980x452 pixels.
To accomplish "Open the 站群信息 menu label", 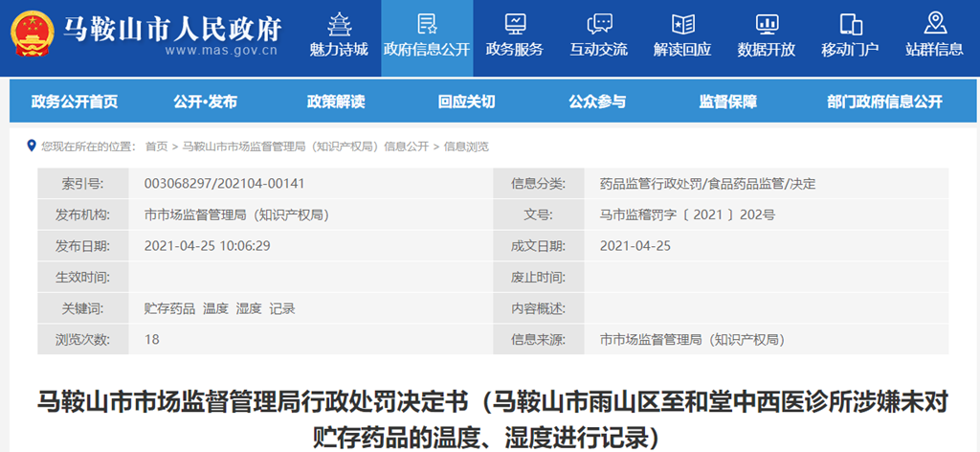I will (934, 50).
